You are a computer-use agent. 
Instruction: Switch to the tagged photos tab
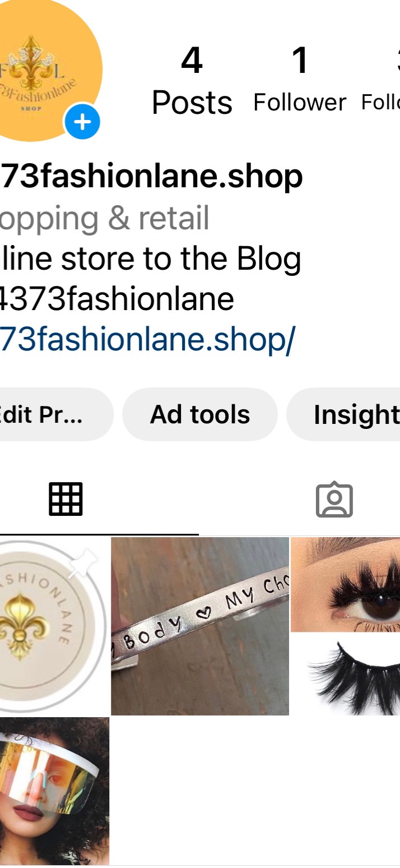(334, 499)
